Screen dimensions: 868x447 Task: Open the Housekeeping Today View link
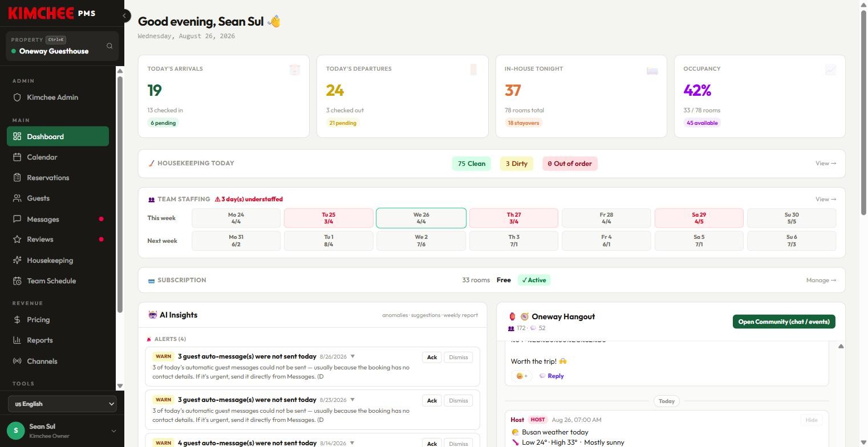pyautogui.click(x=826, y=164)
